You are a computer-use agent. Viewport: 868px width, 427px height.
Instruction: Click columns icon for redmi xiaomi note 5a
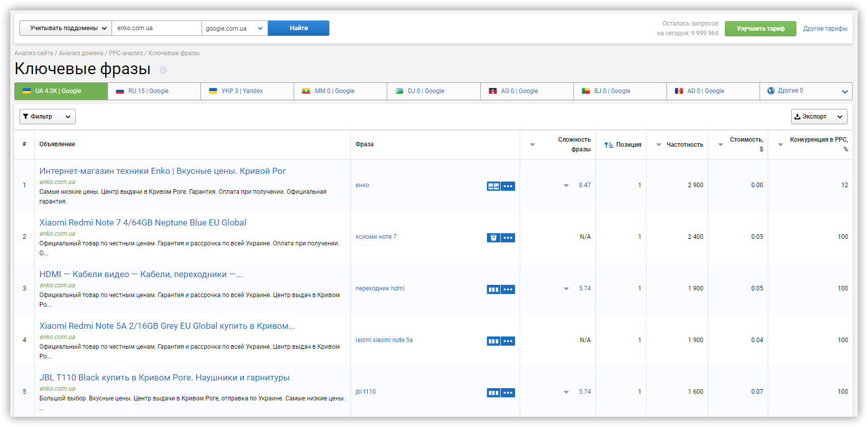493,341
